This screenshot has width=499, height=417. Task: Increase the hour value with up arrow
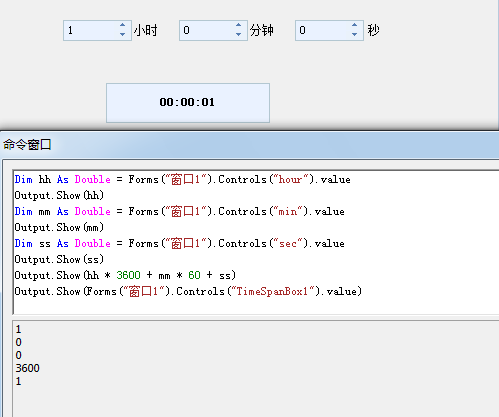pyautogui.click(x=122, y=25)
